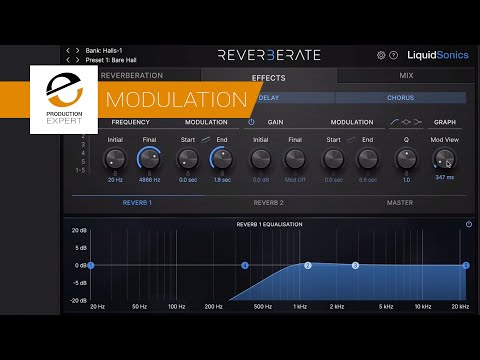Click the 6.9 sec gain modulation end value
Image resolution: width=480 pixels, height=360 pixels.
coord(368,180)
